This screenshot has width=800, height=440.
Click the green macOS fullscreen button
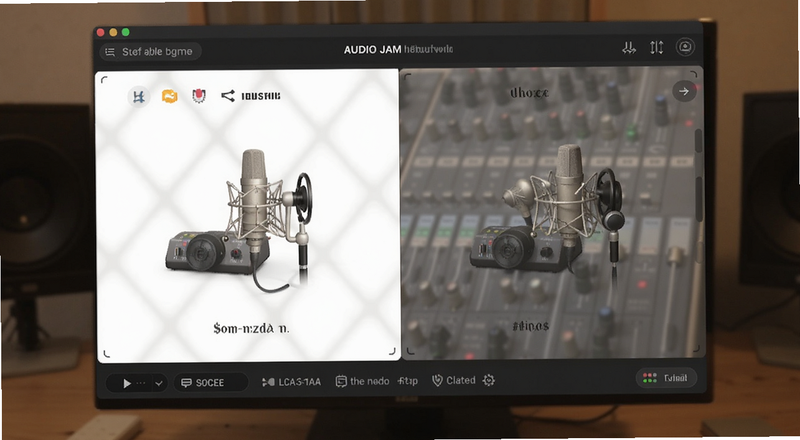tap(126, 32)
